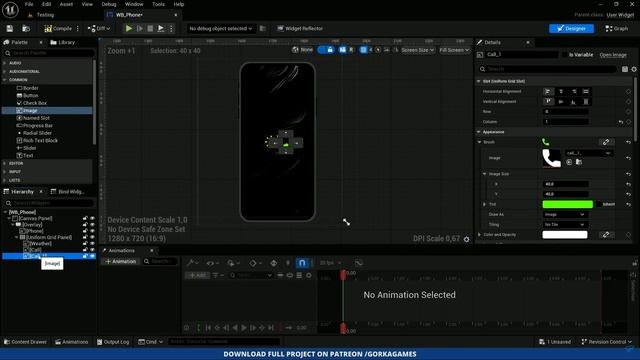Select center horizontal alignment icon

[561, 91]
